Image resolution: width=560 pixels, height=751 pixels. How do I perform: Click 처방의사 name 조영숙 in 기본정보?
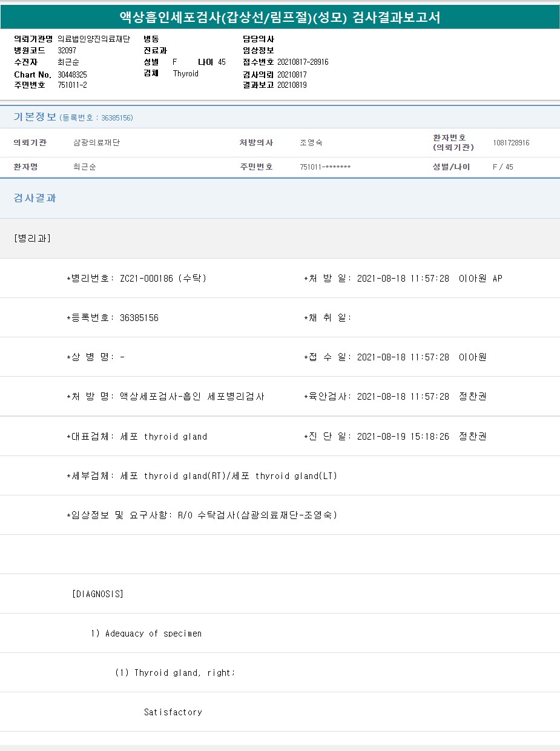point(311,143)
